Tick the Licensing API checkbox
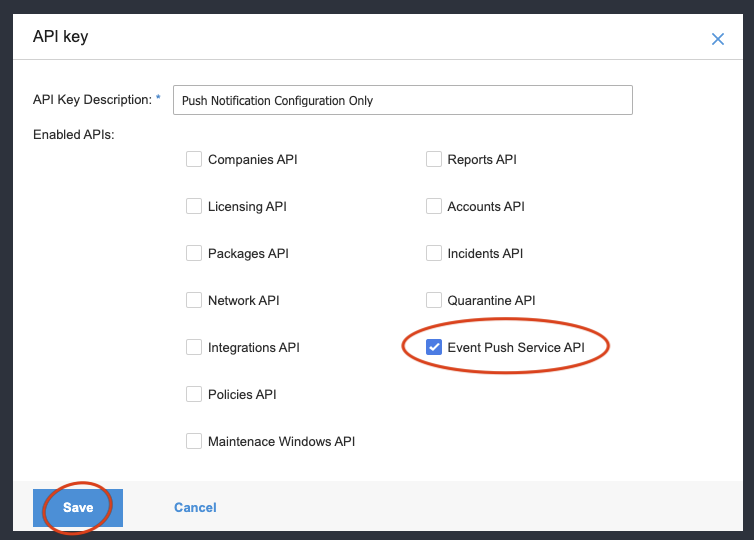This screenshot has width=754, height=540. [x=194, y=206]
